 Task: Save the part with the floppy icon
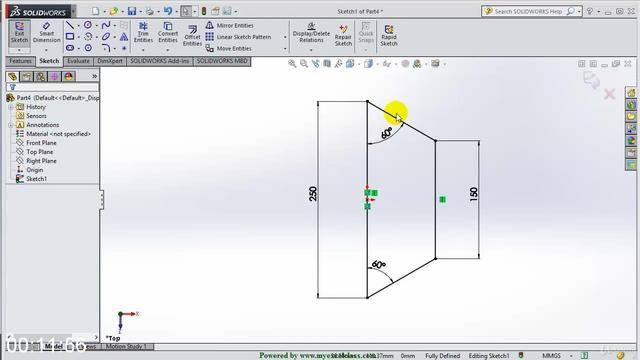pyautogui.click(x=132, y=11)
